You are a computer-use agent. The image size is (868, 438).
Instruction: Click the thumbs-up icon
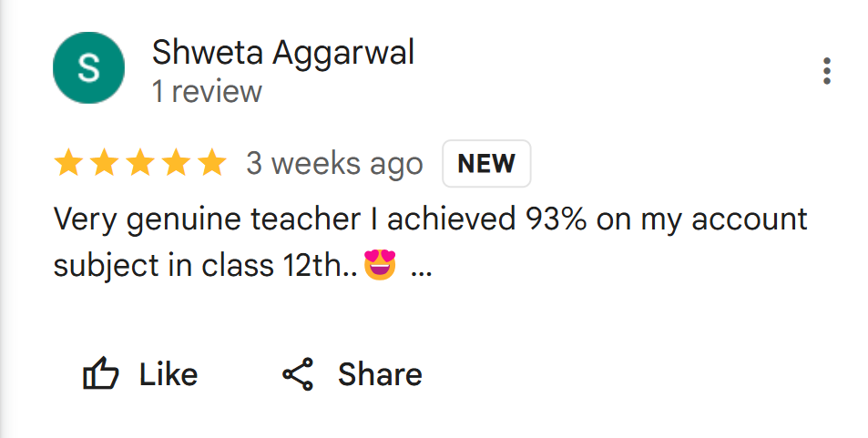[x=101, y=374]
